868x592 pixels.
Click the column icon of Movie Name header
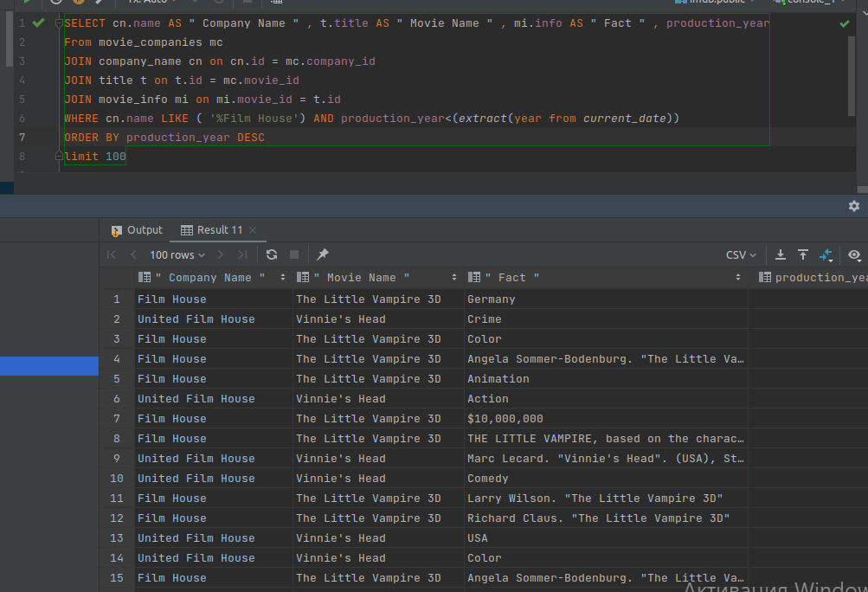(x=303, y=278)
